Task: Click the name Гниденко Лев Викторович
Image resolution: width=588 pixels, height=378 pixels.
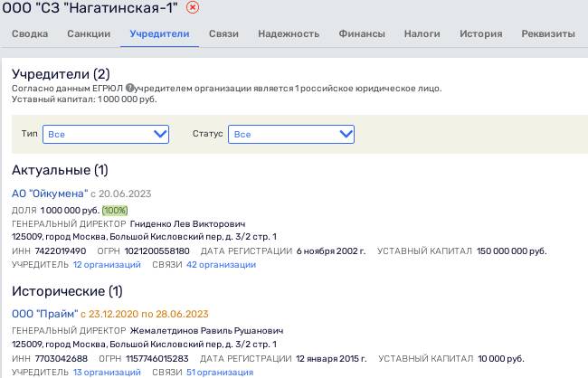Action: 187,224
